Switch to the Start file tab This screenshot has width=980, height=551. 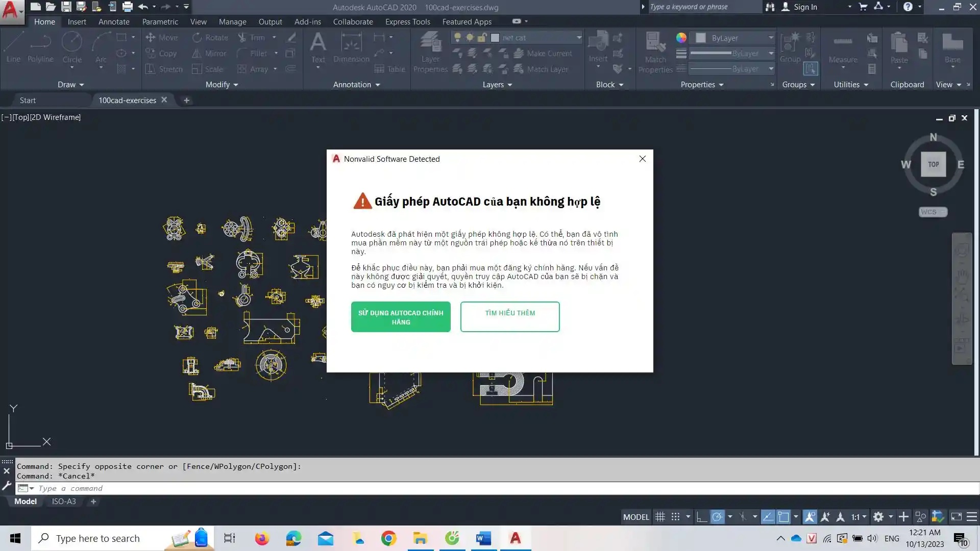tap(28, 100)
